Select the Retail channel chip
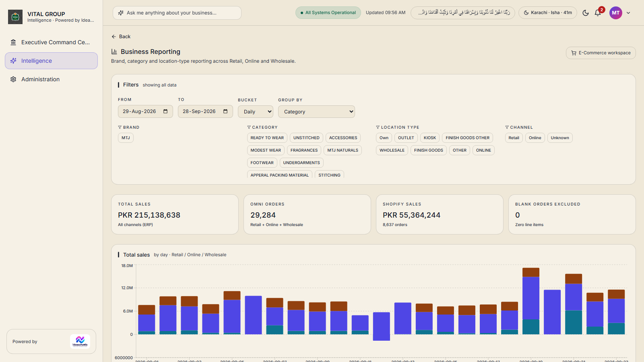Image resolution: width=644 pixels, height=362 pixels. coord(514,138)
